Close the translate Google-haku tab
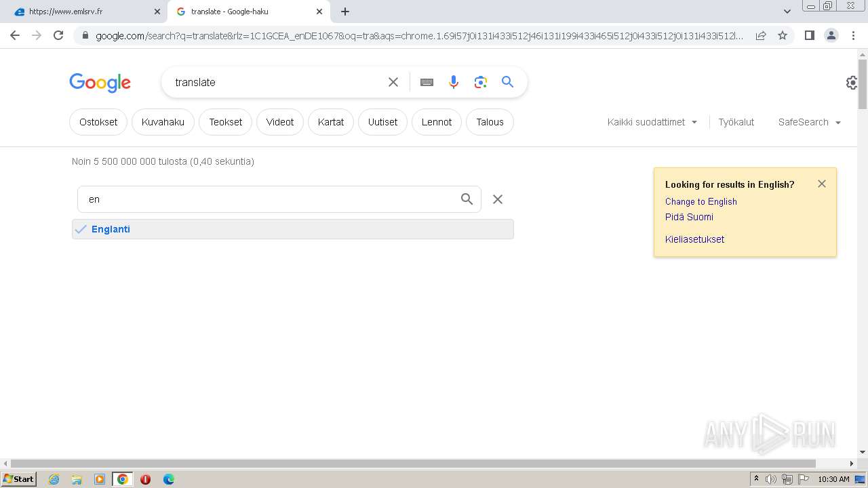Viewport: 868px width, 488px height. pos(319,12)
